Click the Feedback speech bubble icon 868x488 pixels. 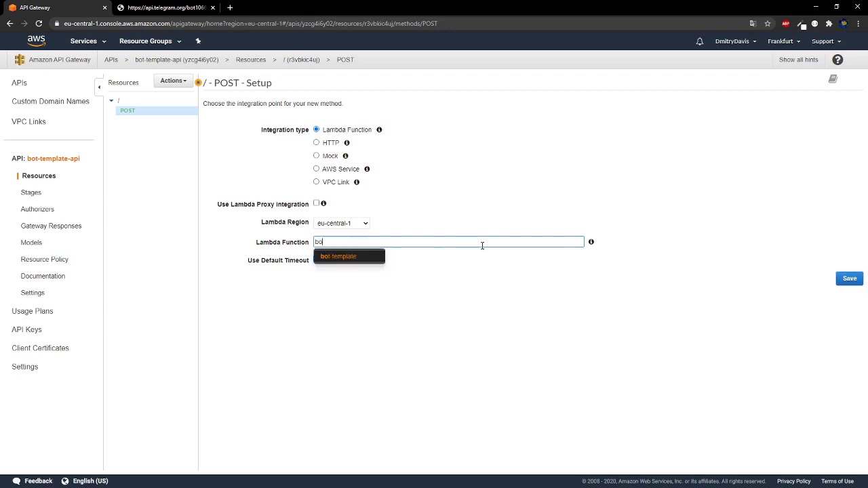(x=16, y=481)
